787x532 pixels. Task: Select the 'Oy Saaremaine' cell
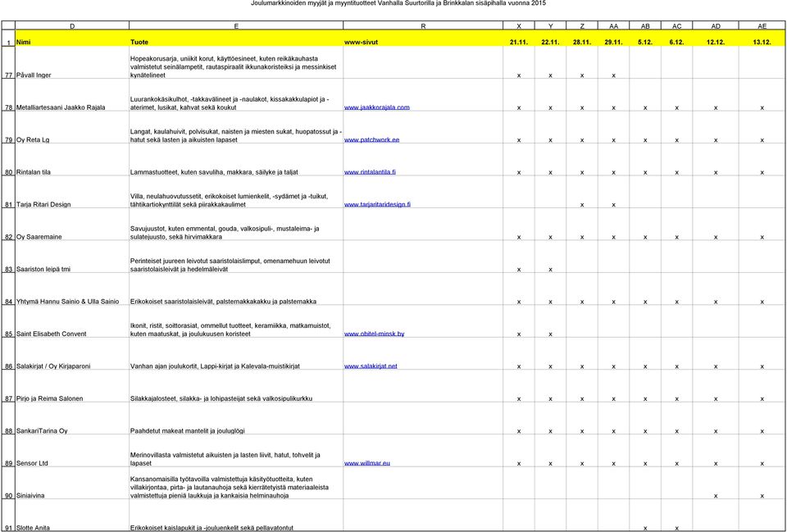[72, 225]
